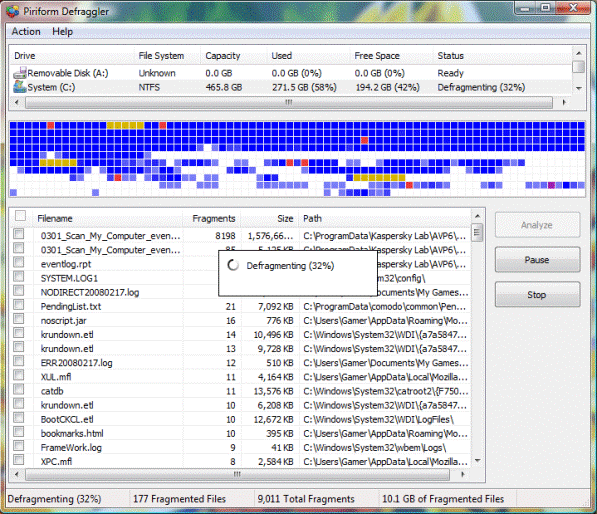The width and height of the screenshot is (597, 514).
Task: Tick the select-all checkbox beside the Filename header
Action: pos(20,216)
